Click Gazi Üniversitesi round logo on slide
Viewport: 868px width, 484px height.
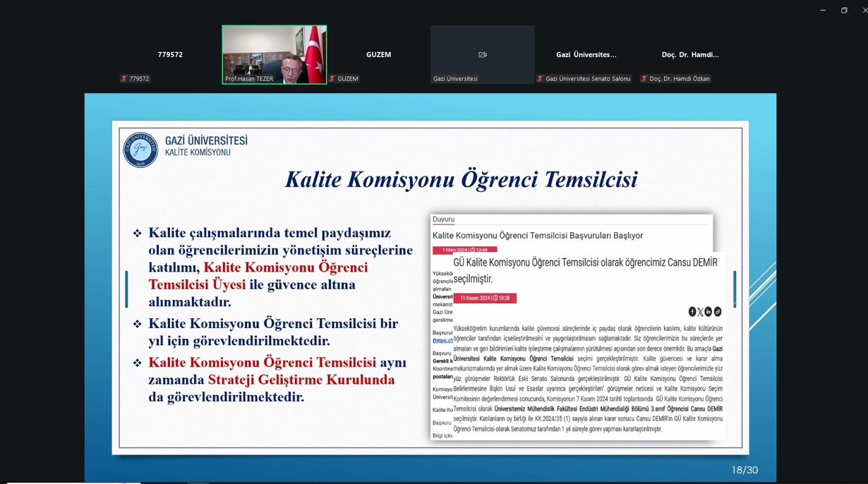click(141, 150)
